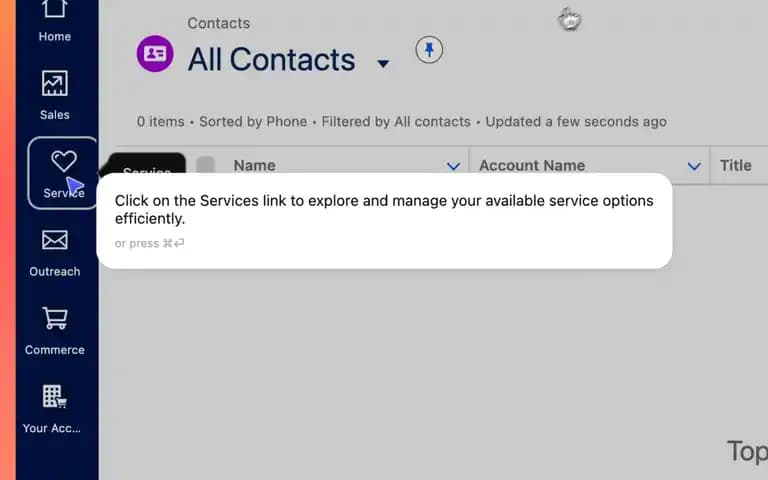
Task: Pin this list view with pin icon
Action: point(429,49)
